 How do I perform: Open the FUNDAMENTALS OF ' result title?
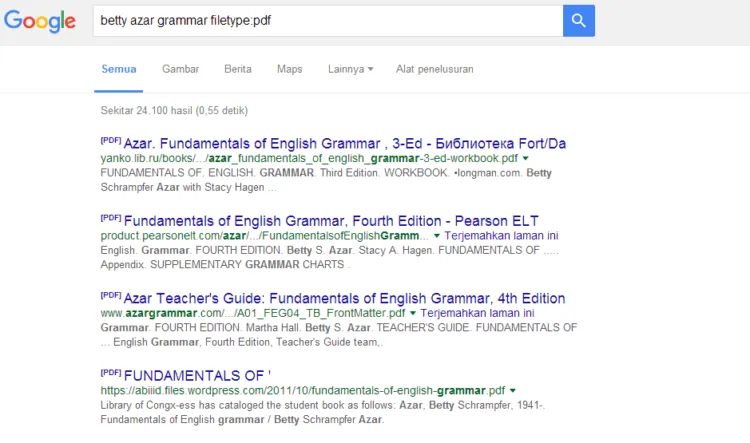tap(197, 376)
